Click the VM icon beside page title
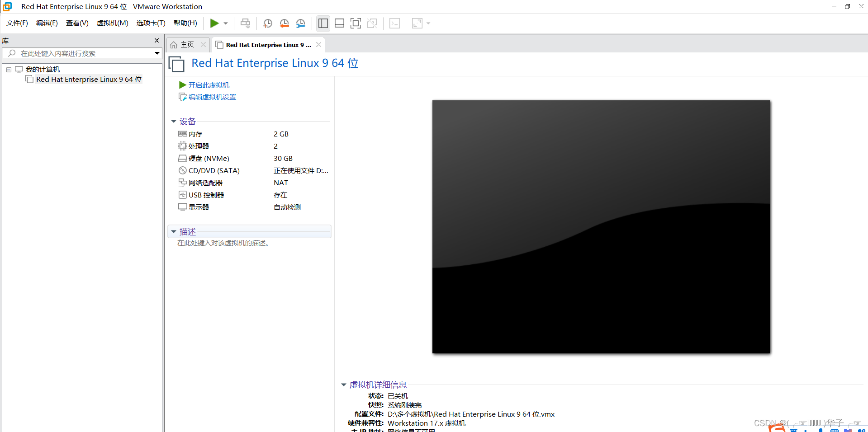This screenshot has width=868, height=432. 176,64
